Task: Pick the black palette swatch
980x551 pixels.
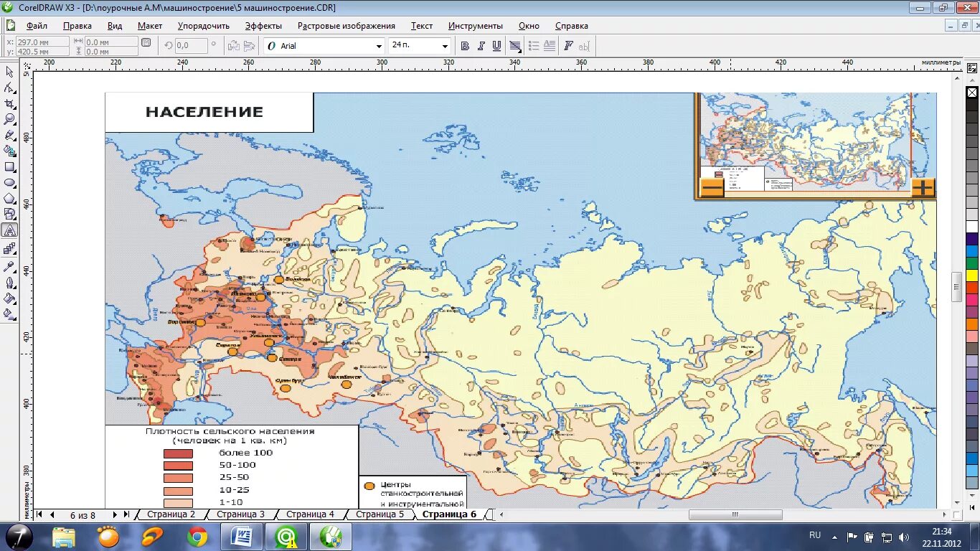Action: pos(972,105)
